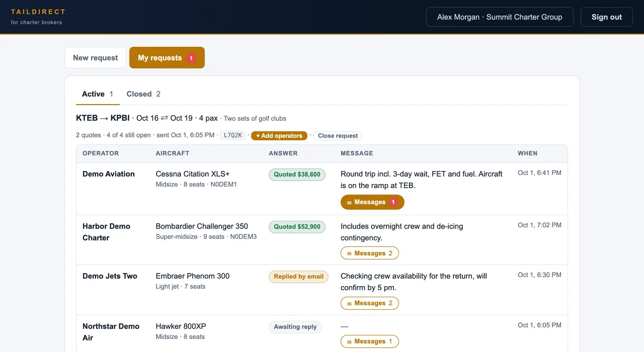Click the Oct 1, 7:02 PM timestamp
644x352 pixels.
pyautogui.click(x=539, y=225)
